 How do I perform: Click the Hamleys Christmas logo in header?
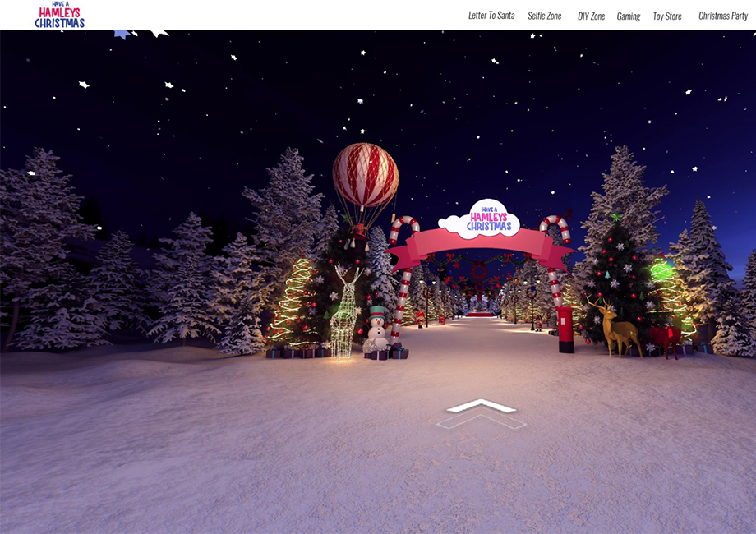click(x=59, y=15)
